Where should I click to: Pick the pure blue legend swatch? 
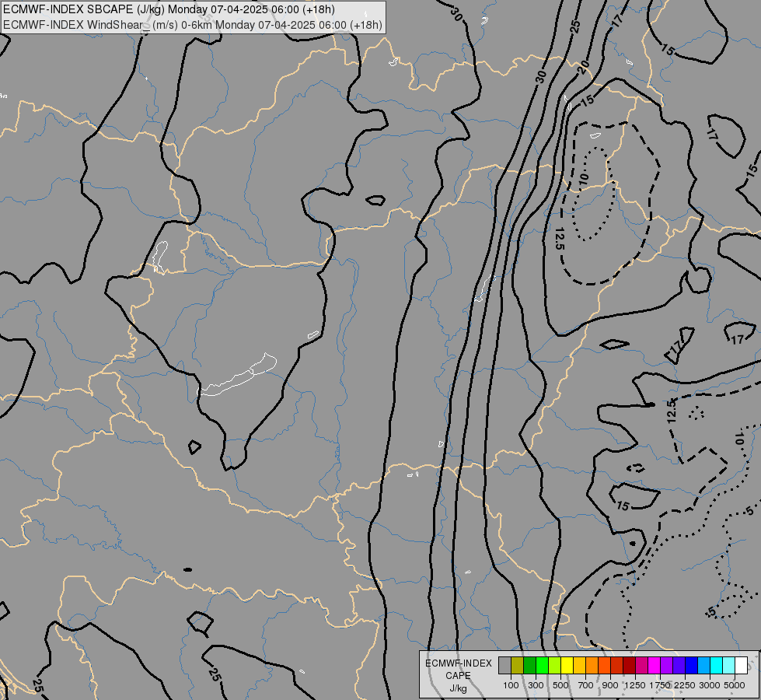tap(692, 665)
